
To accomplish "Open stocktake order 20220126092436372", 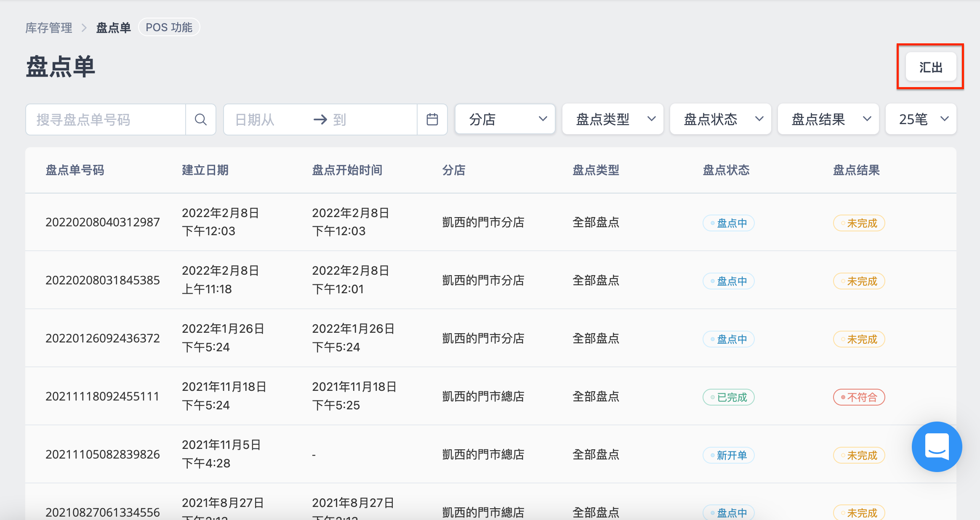I will point(103,338).
